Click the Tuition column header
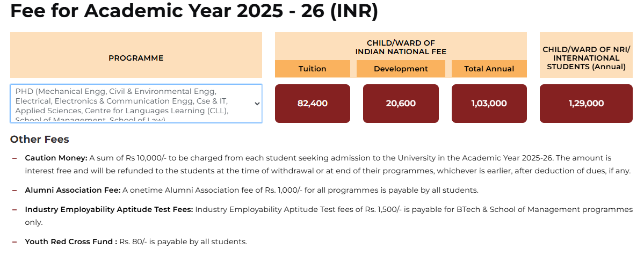The height and width of the screenshot is (256, 644). tap(313, 69)
